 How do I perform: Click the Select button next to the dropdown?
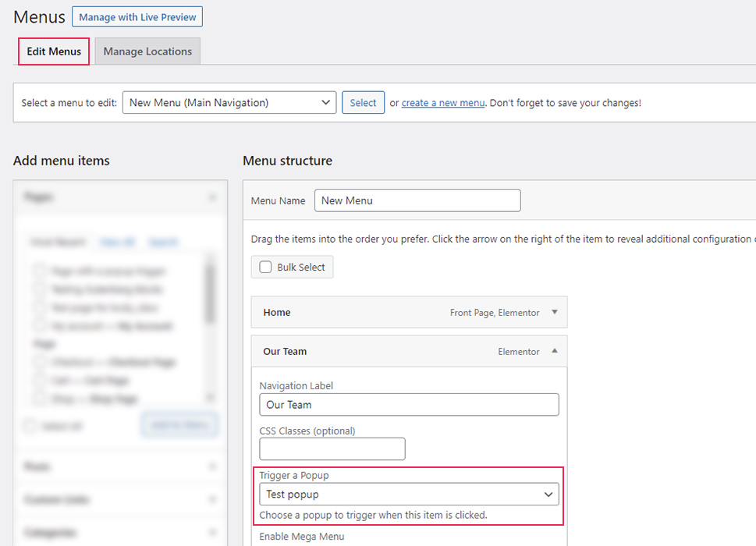point(362,102)
